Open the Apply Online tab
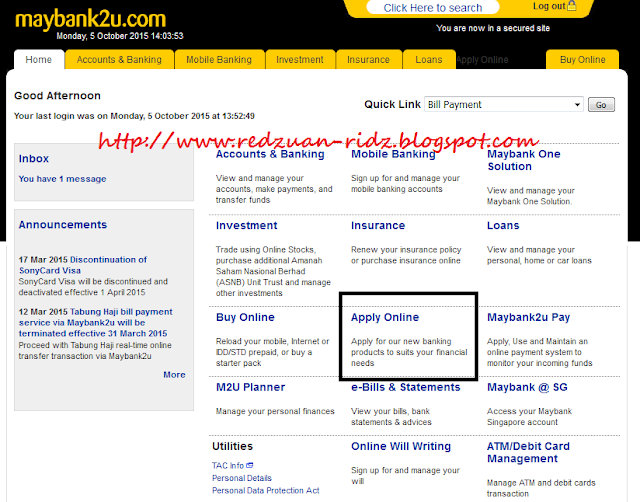 point(482,60)
